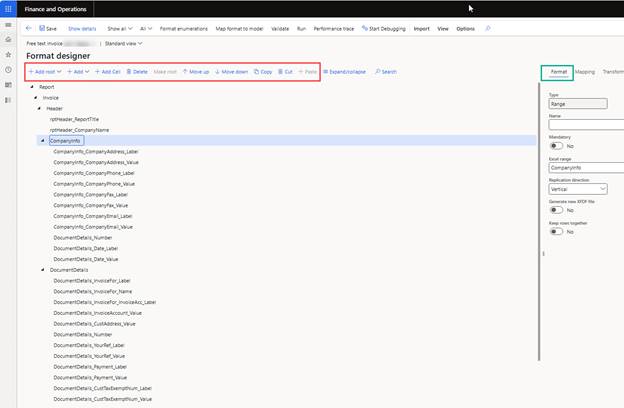The image size is (624, 408).
Task: Click the search magnifier in top action bar
Action: (x=488, y=29)
